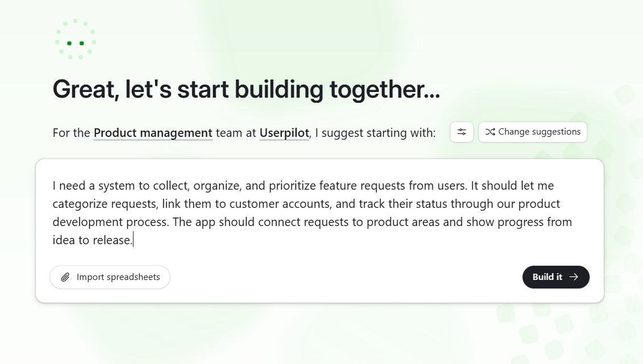Click the Import spreadsheets button
This screenshot has width=643, height=364.
110,277
